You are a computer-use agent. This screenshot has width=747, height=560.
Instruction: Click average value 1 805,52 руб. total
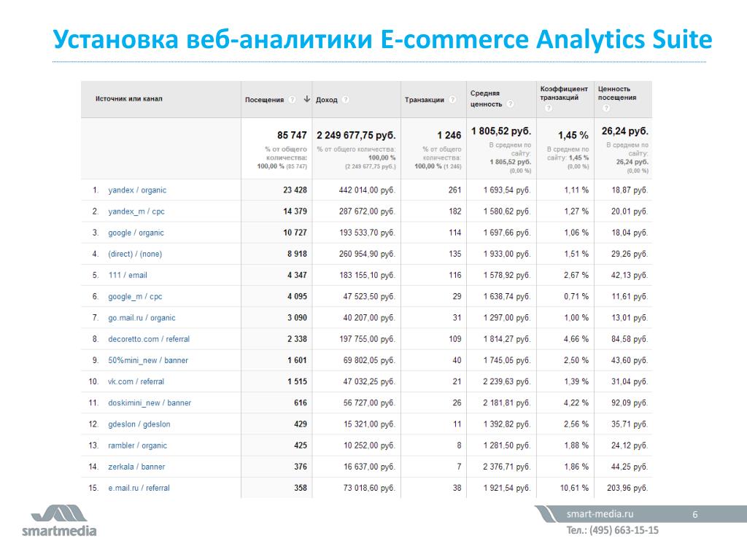(x=501, y=131)
